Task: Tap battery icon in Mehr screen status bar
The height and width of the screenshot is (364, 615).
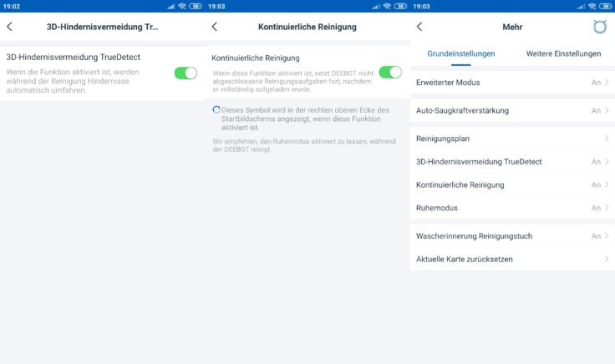Action: (x=605, y=7)
